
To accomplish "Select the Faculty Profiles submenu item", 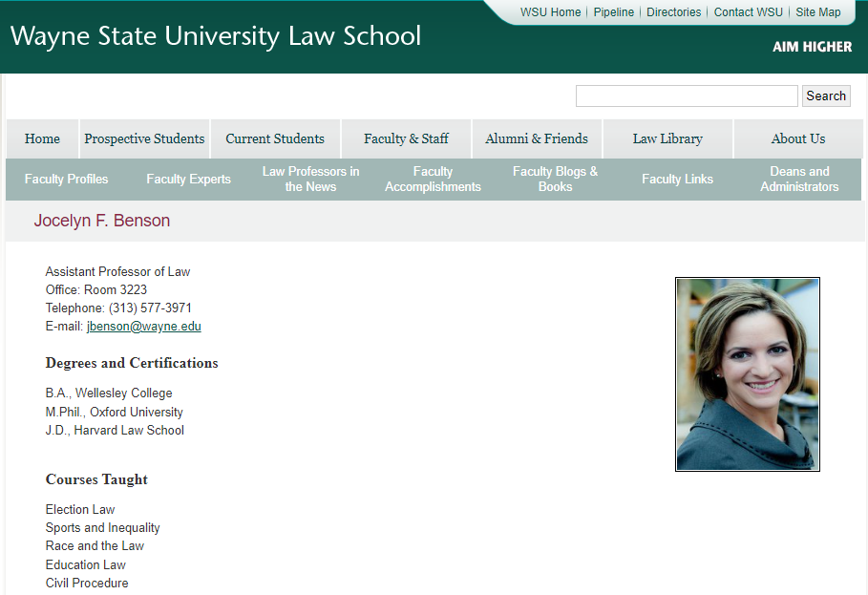I will pyautogui.click(x=67, y=180).
